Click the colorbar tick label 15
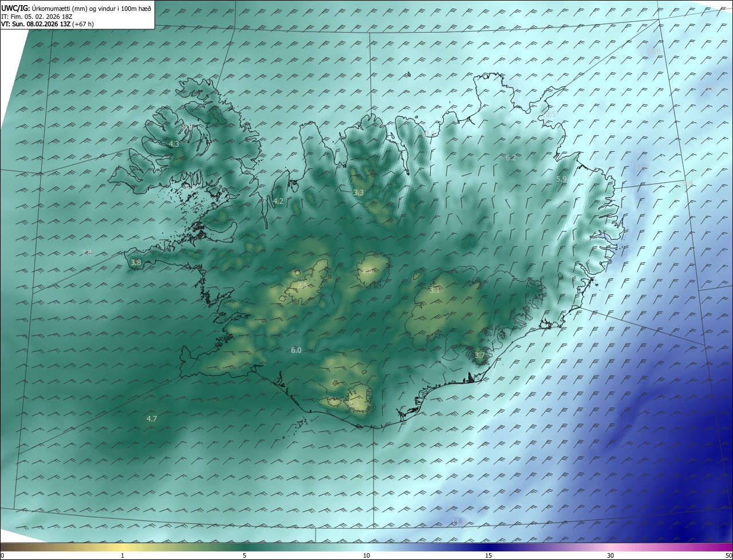 [488, 555]
